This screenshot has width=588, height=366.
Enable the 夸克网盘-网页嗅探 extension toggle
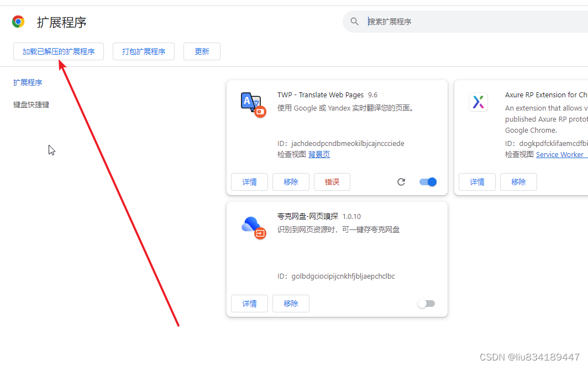pos(427,304)
